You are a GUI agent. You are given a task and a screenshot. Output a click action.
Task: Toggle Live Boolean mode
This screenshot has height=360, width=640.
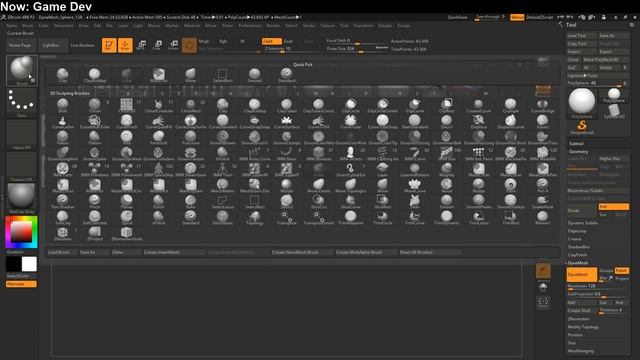[x=82, y=45]
